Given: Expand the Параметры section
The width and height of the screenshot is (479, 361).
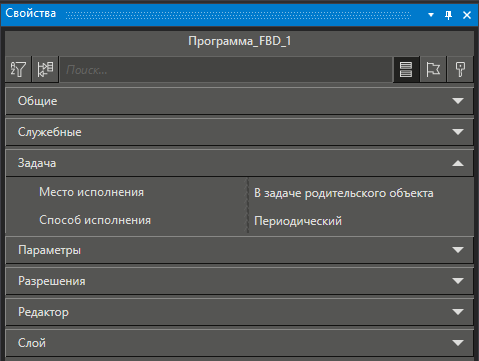Looking at the screenshot, I should (239, 250).
